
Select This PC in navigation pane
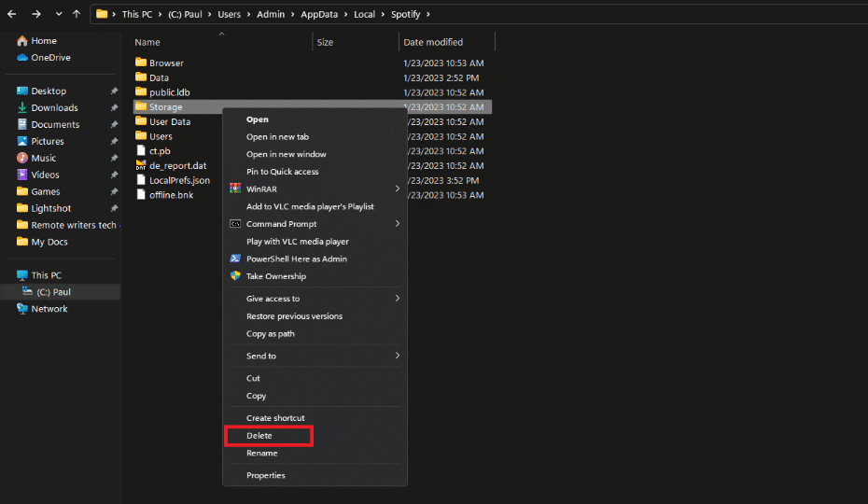click(39, 275)
